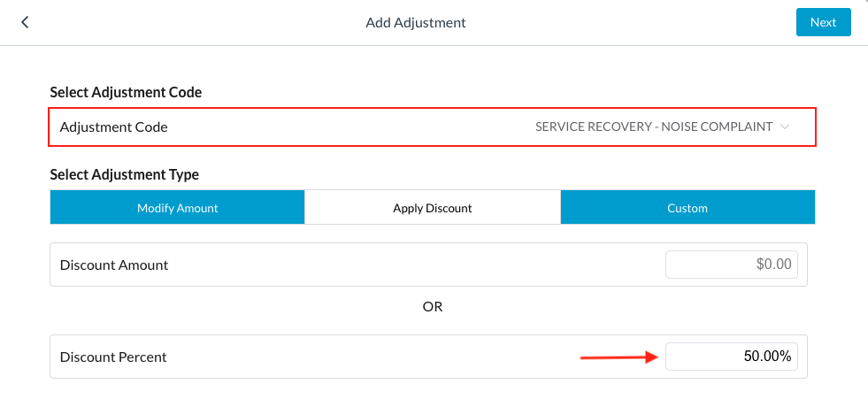Click the Next button

823,22
